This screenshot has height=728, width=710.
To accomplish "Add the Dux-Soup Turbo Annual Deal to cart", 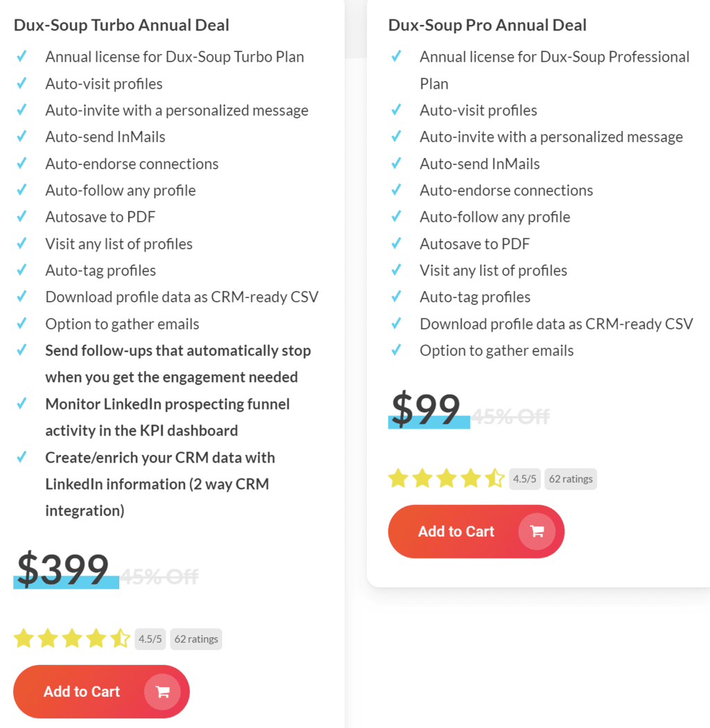I will [101, 692].
